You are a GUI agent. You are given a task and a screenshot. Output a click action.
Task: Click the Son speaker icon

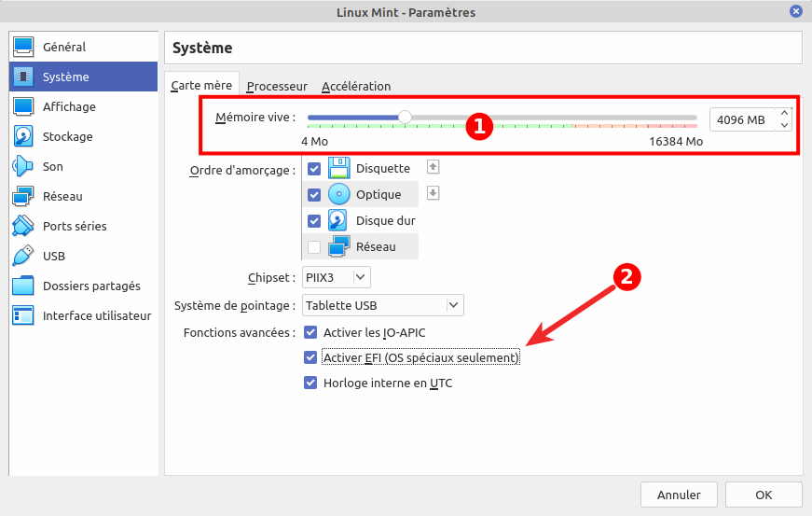(x=23, y=166)
